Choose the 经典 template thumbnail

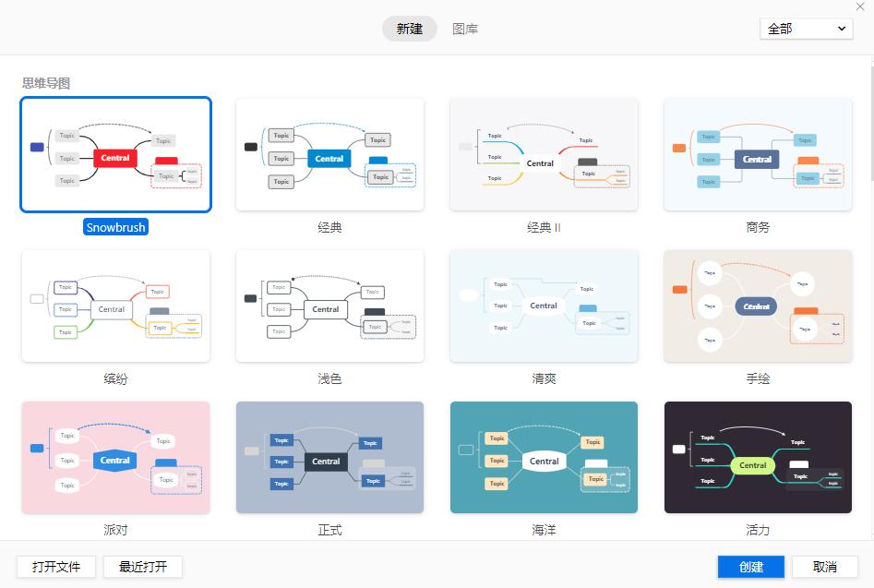coord(329,154)
